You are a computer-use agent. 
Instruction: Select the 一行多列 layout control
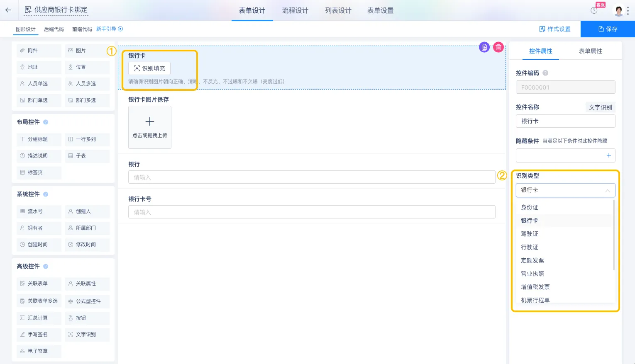(87, 139)
